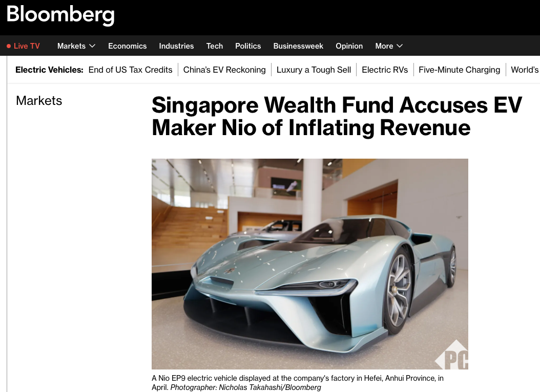This screenshot has height=392, width=540.
Task: Click the Electric Vehicles topic label
Action: (49, 70)
